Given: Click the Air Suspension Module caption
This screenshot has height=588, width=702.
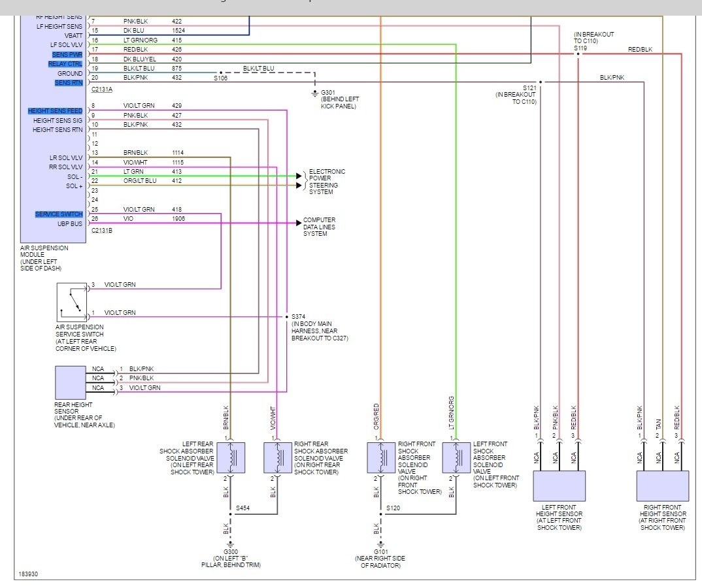Looking at the screenshot, I should point(44,258).
